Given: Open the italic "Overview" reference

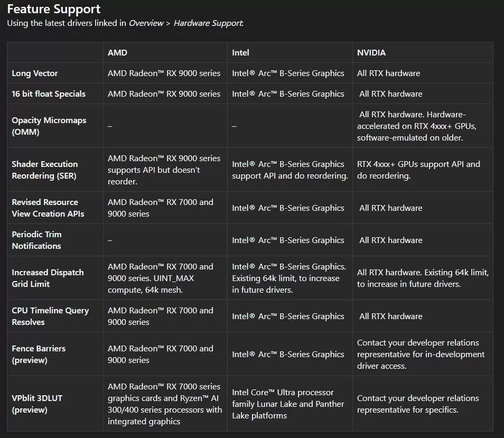Looking at the screenshot, I should click(x=146, y=23).
